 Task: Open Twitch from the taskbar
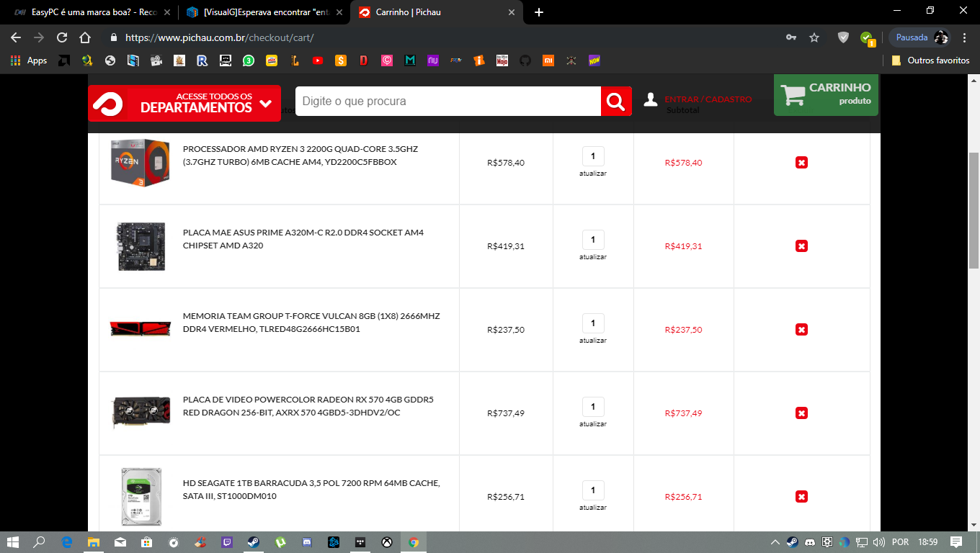click(227, 541)
